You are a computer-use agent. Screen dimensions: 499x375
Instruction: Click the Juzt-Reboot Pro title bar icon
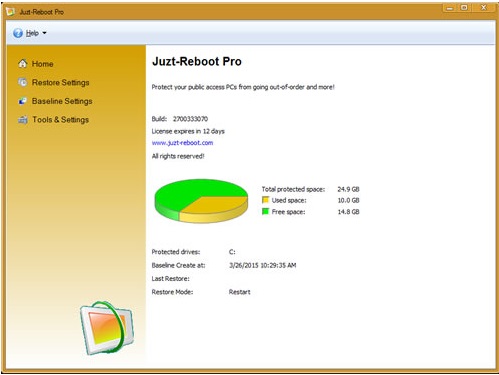[10, 12]
